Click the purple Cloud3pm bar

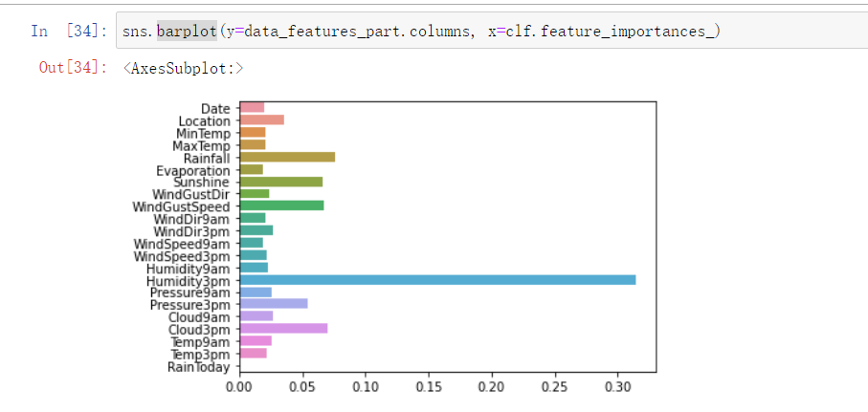282,328
